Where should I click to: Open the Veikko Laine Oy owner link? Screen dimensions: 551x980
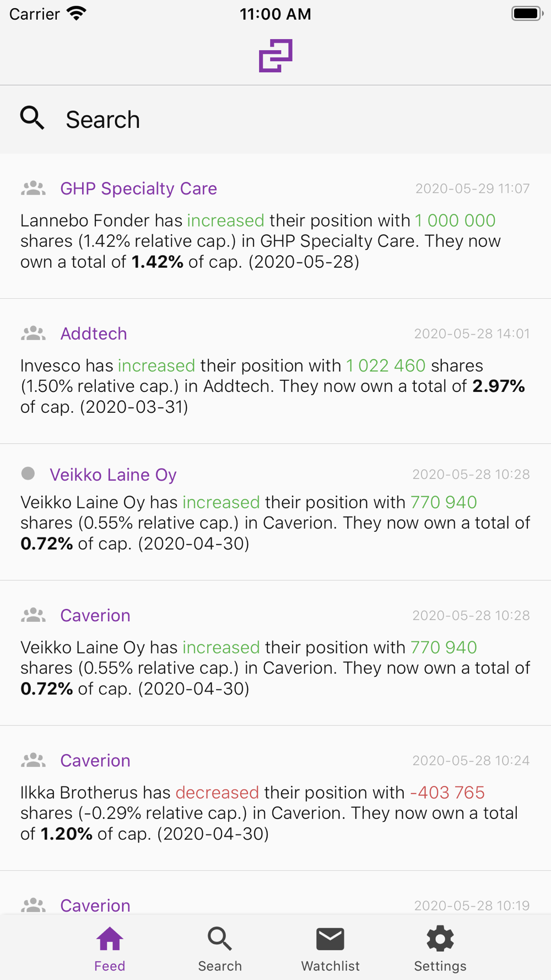(113, 475)
